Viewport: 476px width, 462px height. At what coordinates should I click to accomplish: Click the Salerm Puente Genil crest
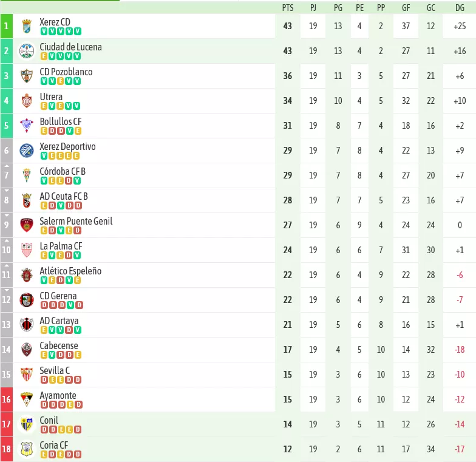coord(27,225)
